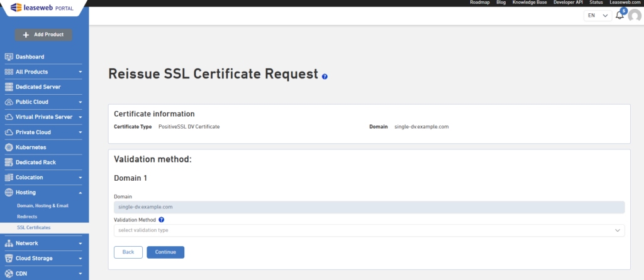Click help icon beside Reissue SSL Certificate Request
This screenshot has height=280, width=644.
coord(325,77)
